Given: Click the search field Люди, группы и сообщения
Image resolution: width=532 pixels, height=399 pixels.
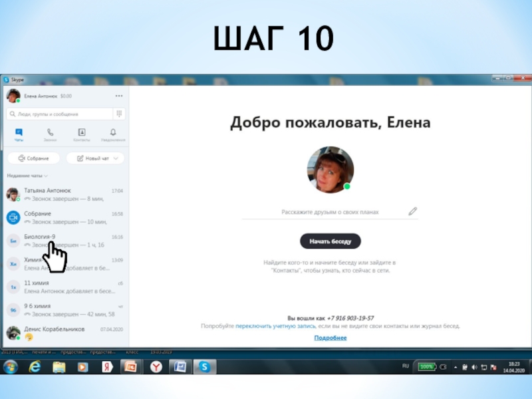Looking at the screenshot, I should coord(59,114).
